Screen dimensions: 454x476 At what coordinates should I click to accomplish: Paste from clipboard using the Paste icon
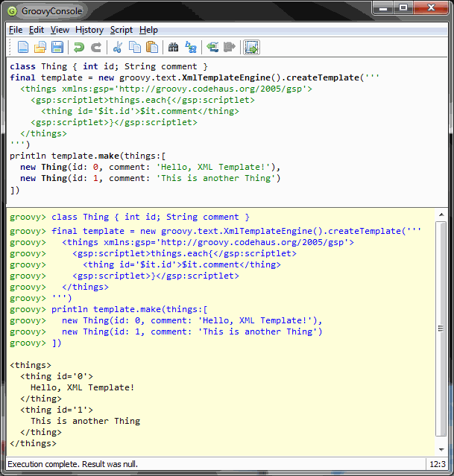152,48
